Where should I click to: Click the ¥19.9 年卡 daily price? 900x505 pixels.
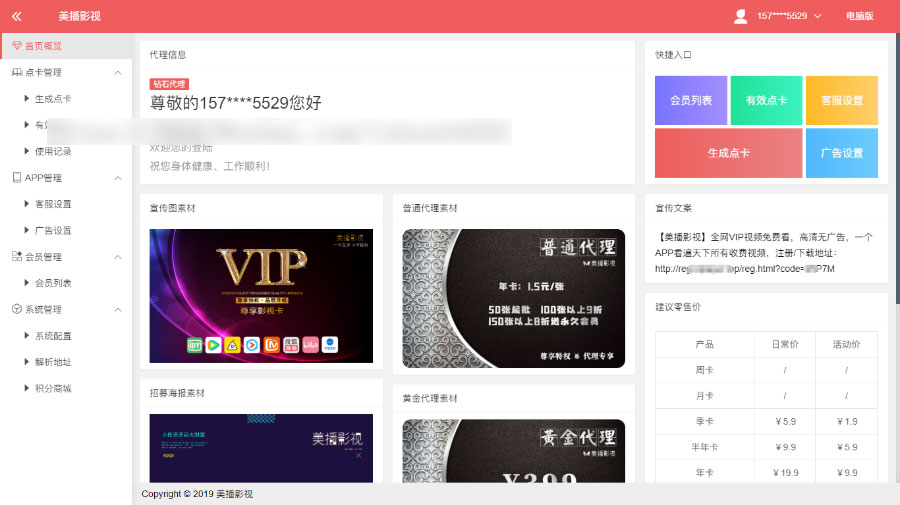point(785,473)
